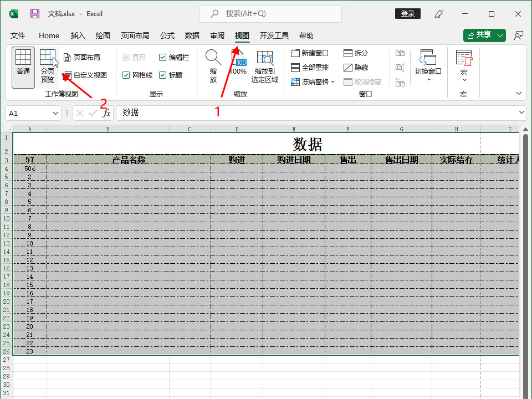Click 拆分 split window icon
This screenshot has width=532, height=399.
355,53
